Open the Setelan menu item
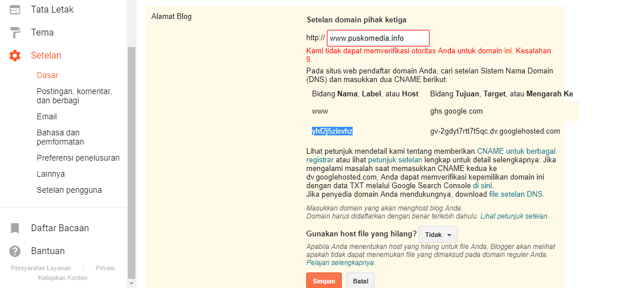The height and width of the screenshot is (288, 644). point(46,56)
